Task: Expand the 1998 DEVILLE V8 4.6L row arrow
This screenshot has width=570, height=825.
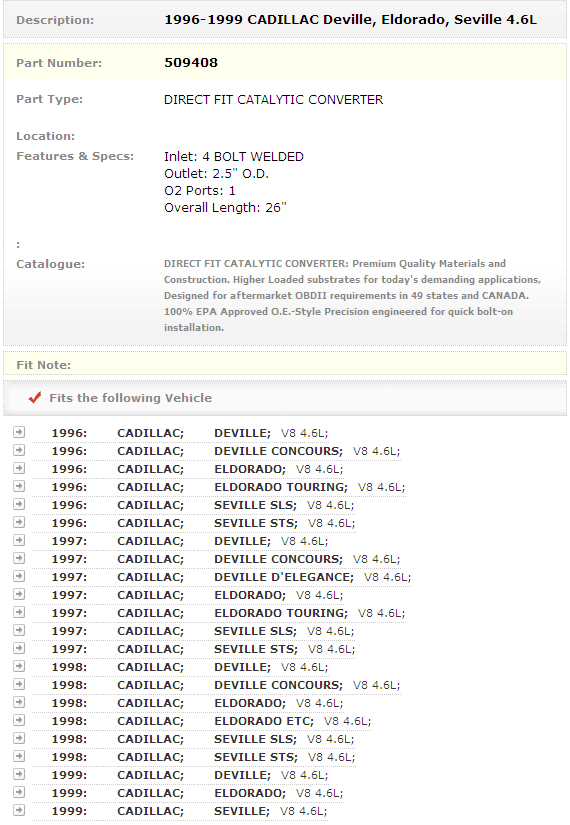Action: coord(19,666)
